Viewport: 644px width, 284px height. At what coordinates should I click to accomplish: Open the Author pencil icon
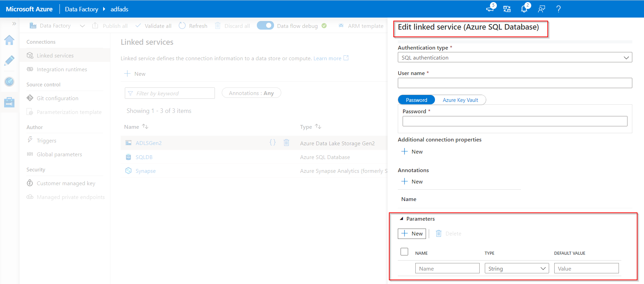[x=9, y=61]
